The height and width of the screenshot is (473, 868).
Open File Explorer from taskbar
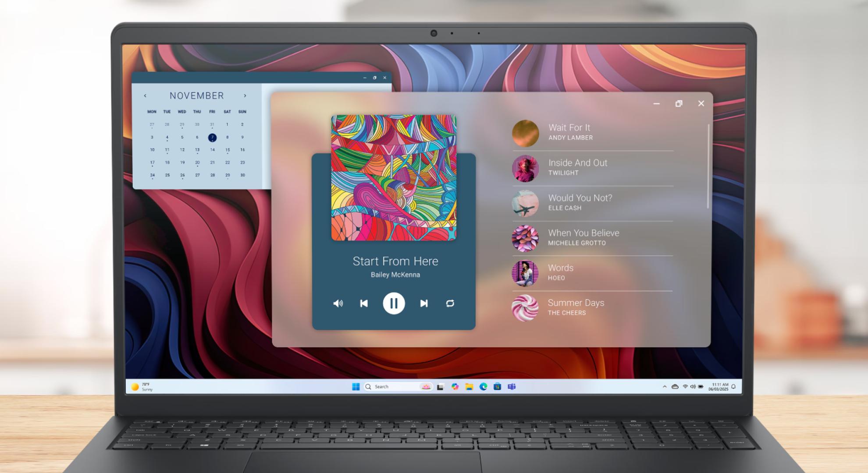coord(469,387)
